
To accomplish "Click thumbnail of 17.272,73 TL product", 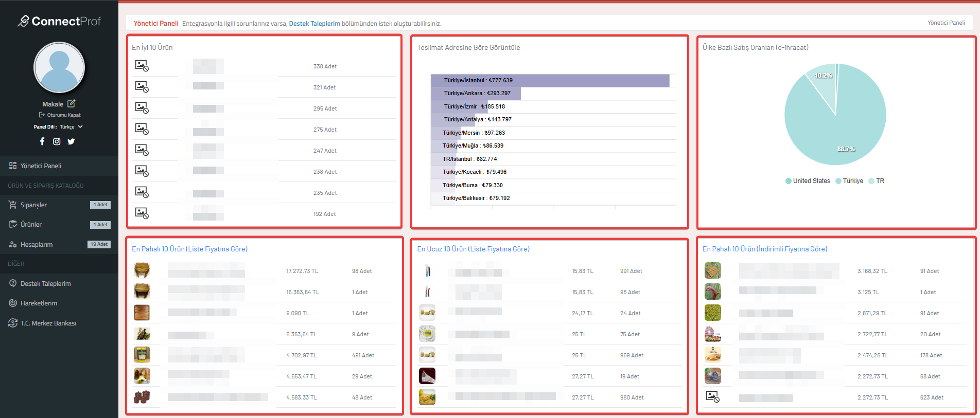I will point(142,270).
